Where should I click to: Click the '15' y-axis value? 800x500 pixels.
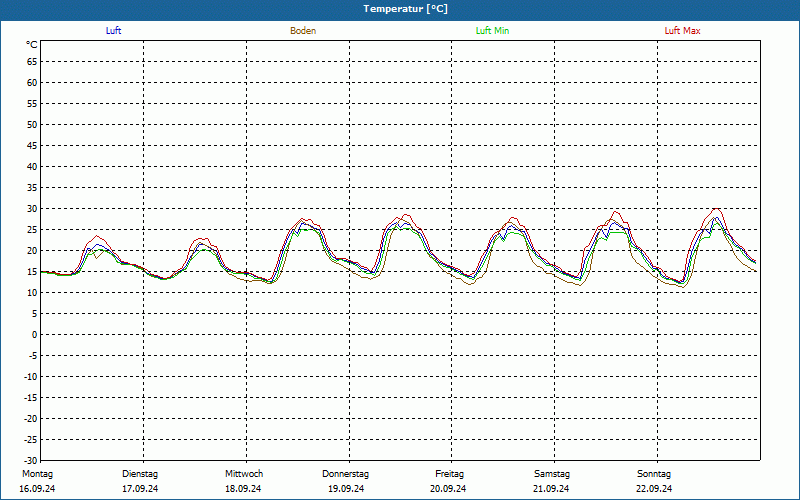[x=32, y=272]
